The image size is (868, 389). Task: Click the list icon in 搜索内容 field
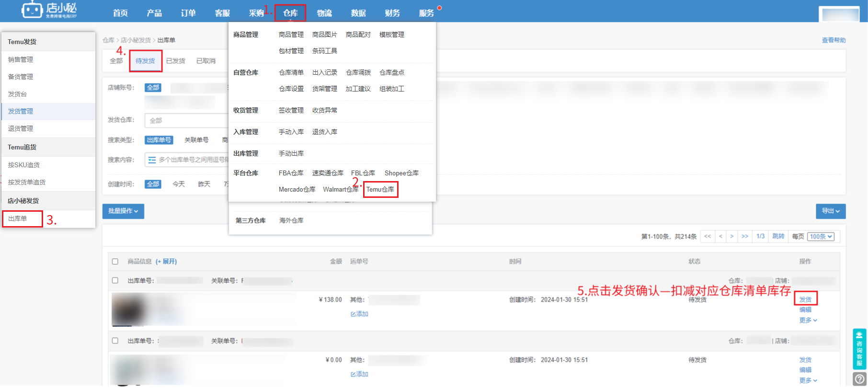152,160
